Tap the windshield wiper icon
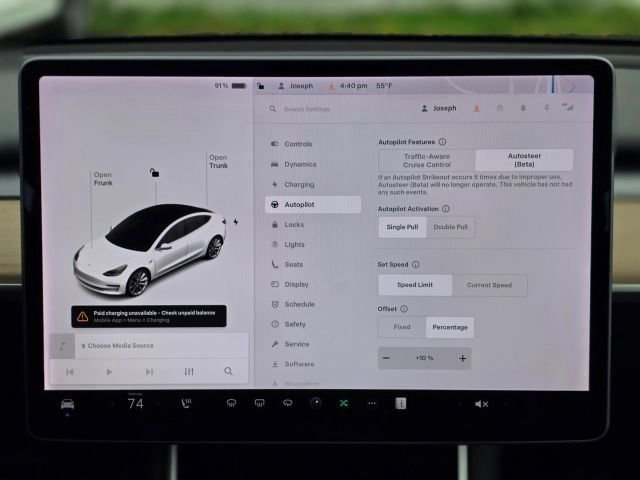The width and height of the screenshot is (640, 480). tap(288, 403)
